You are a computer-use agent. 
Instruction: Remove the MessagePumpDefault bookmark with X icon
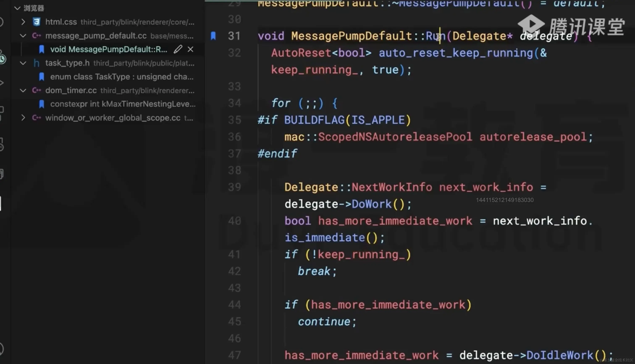tap(190, 49)
